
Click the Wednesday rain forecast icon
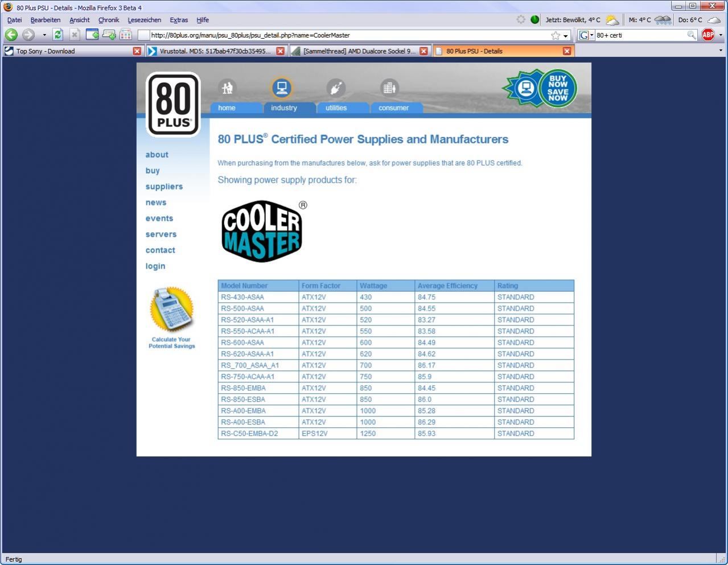point(663,20)
